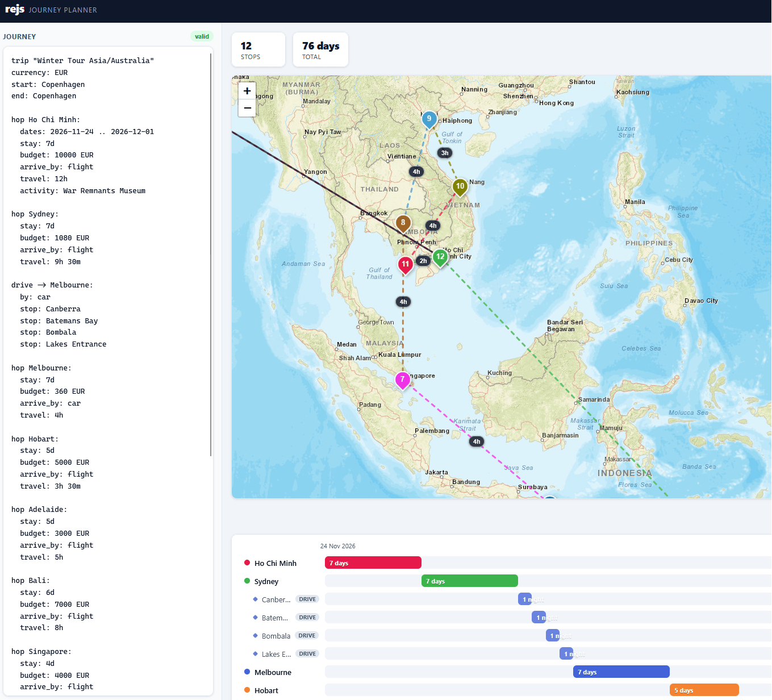
Task: Select map marker 9 near Haiphong
Action: (429, 119)
